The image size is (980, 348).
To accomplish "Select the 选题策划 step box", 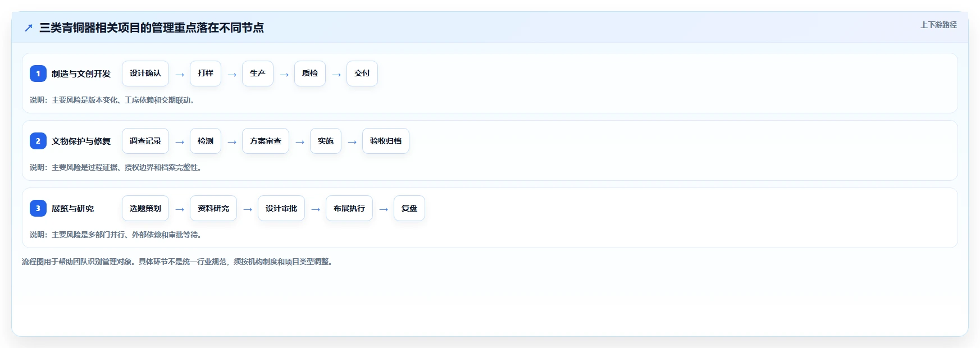I will [x=145, y=208].
